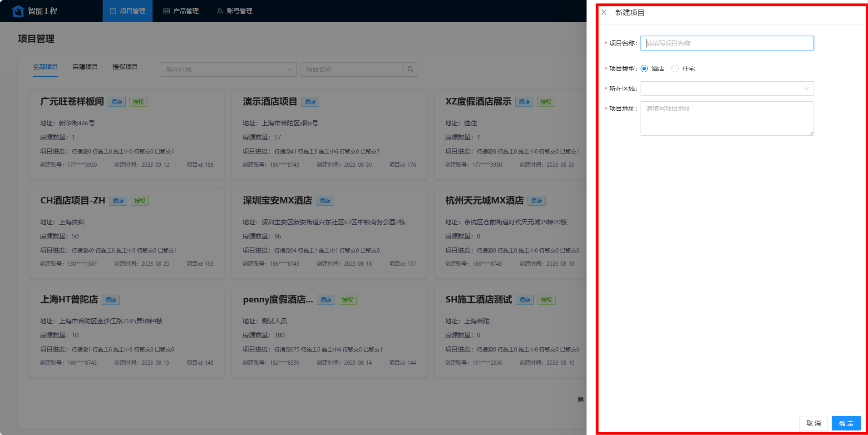Click the 取消 button

tap(814, 423)
